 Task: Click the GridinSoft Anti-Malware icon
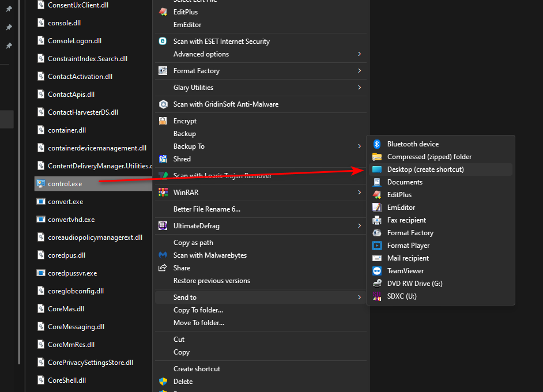pos(163,104)
